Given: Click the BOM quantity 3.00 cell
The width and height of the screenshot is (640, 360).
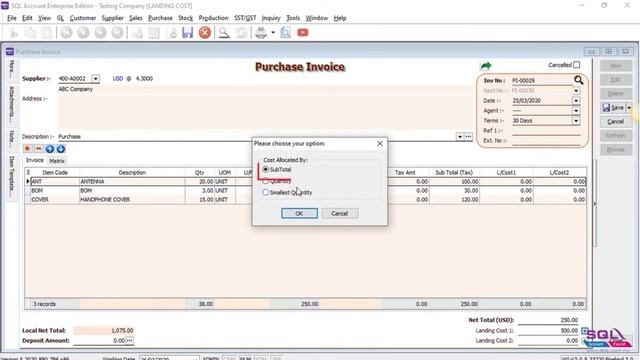Looking at the screenshot, I should tap(200, 191).
